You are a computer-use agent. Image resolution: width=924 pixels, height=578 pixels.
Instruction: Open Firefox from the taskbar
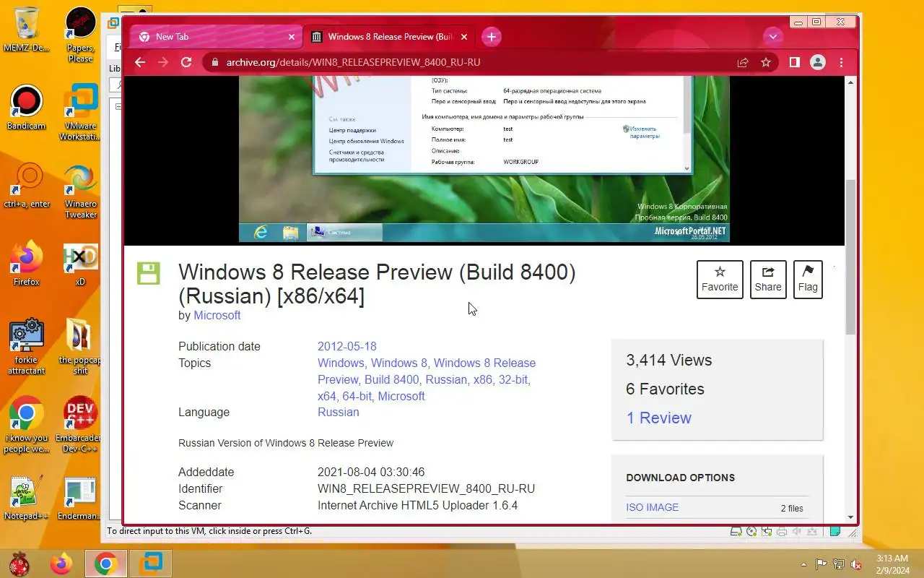61,564
